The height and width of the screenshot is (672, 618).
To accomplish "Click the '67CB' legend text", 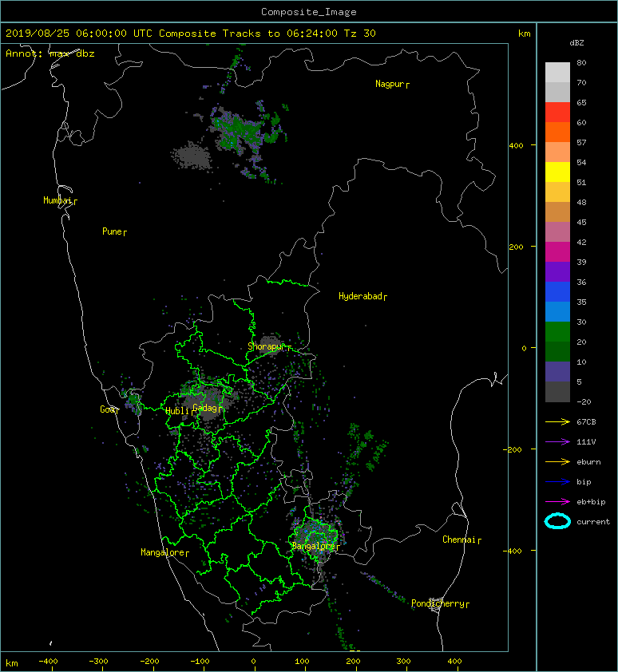I will [586, 421].
